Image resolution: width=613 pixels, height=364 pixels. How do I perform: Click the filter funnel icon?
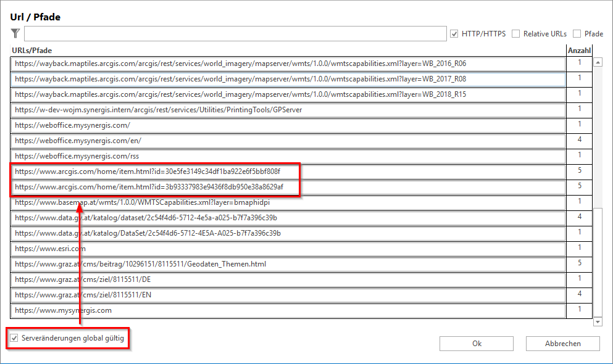(15, 33)
